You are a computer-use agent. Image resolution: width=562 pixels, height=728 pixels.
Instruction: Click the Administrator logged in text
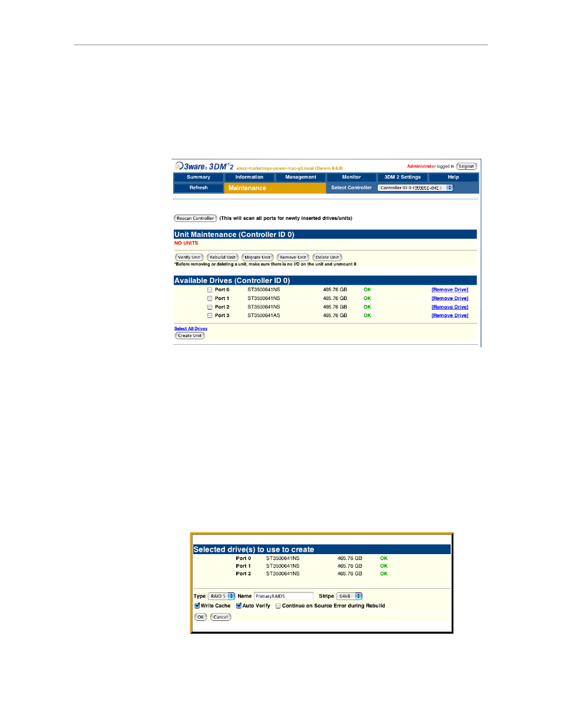tap(431, 166)
